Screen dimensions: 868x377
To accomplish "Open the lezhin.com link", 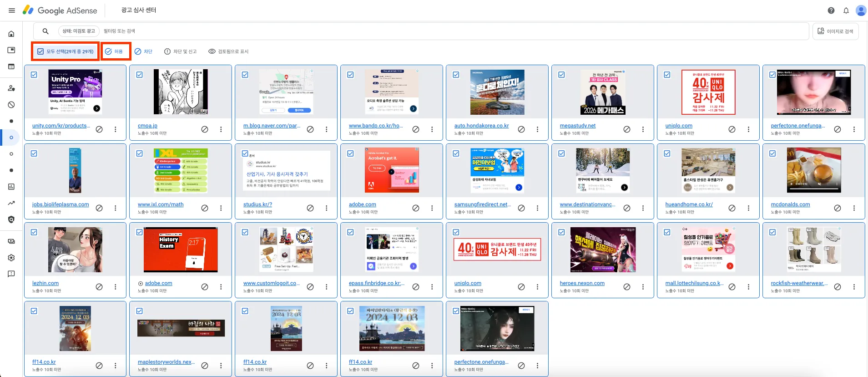I will (x=45, y=283).
